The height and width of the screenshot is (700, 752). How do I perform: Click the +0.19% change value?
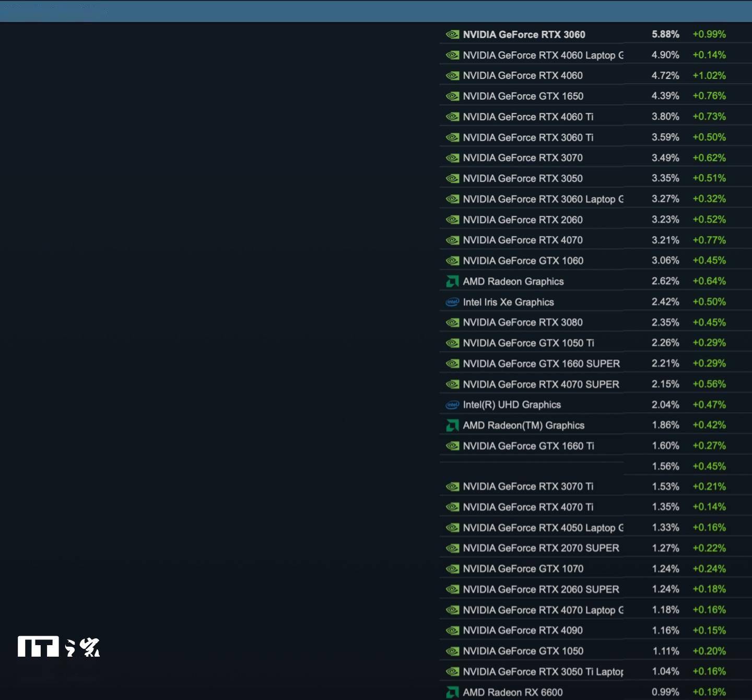[x=709, y=692]
